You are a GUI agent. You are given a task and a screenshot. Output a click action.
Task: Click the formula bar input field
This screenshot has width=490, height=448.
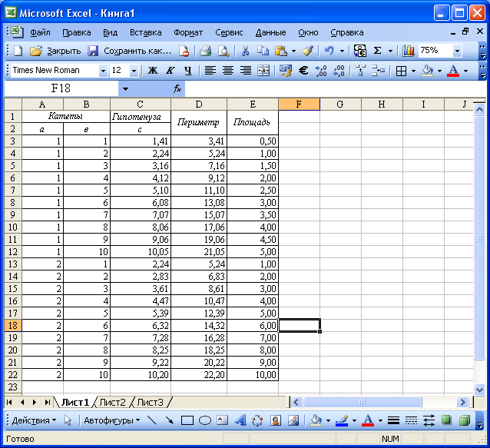point(334,89)
